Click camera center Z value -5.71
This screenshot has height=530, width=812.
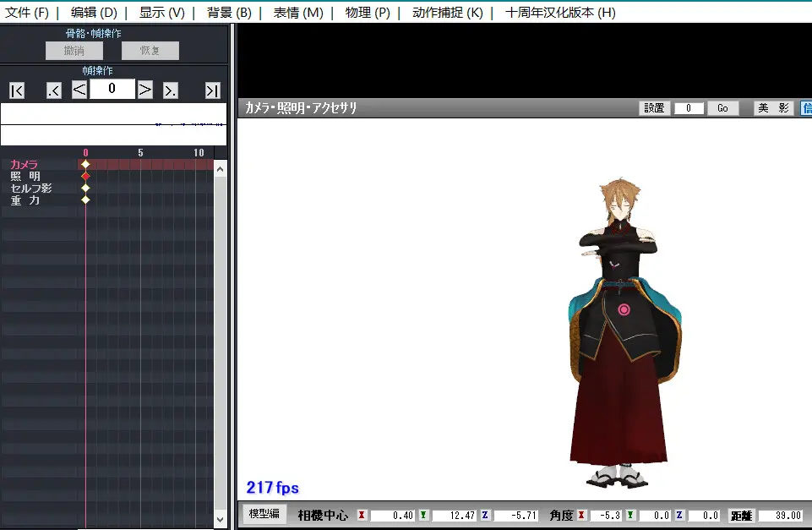(x=515, y=516)
